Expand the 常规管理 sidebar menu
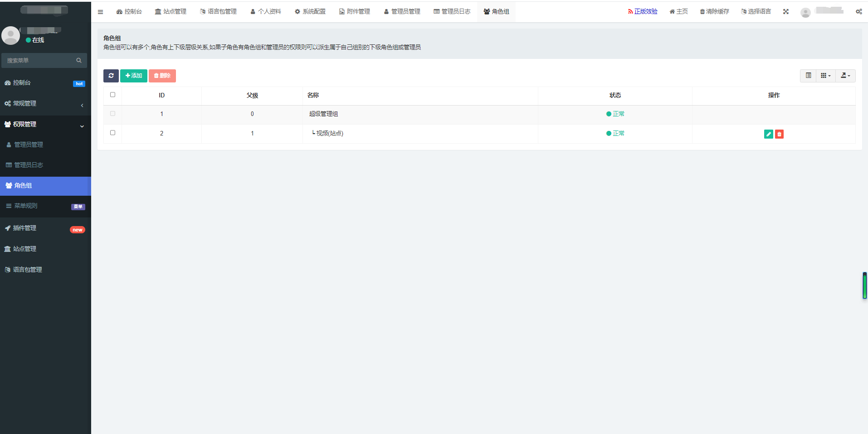 point(45,104)
